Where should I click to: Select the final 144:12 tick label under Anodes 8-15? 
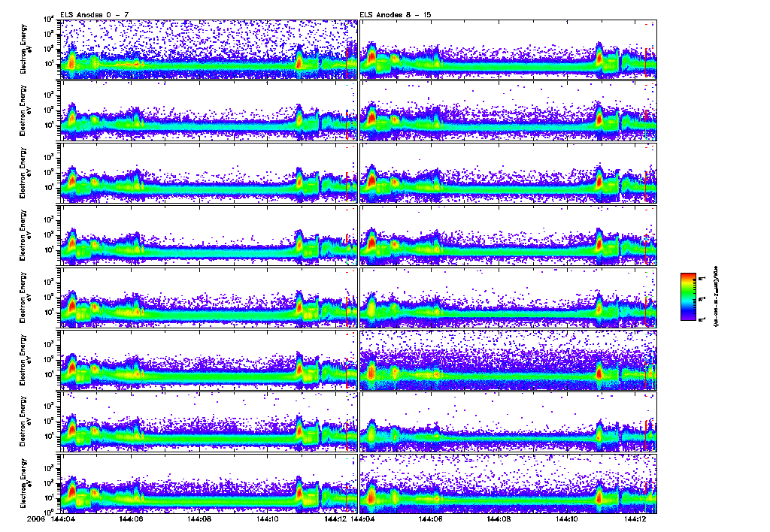click(635, 518)
